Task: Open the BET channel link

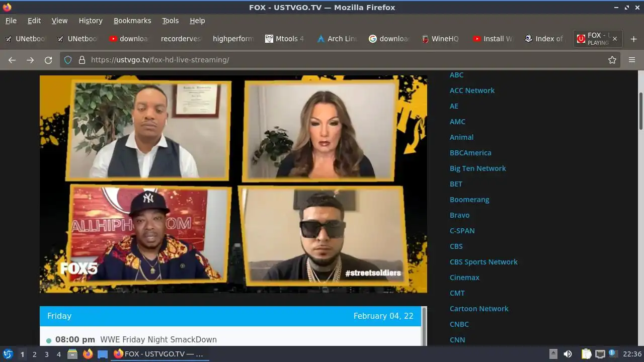Action: click(456, 184)
